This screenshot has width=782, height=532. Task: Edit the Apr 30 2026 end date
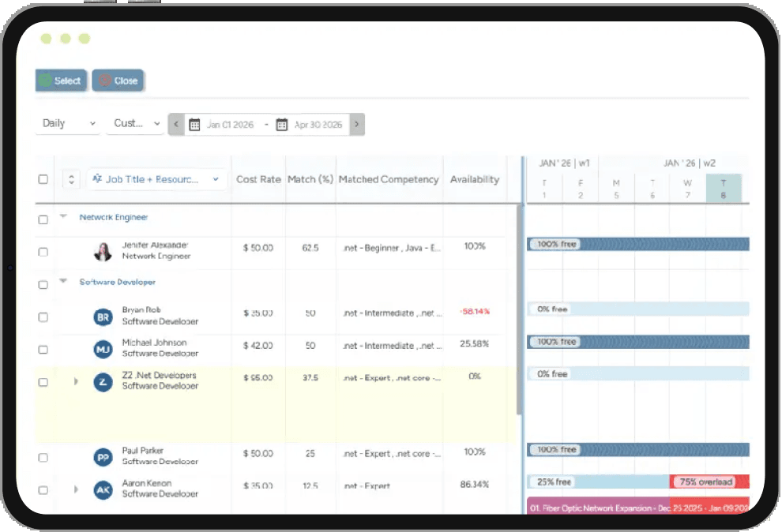tap(318, 125)
